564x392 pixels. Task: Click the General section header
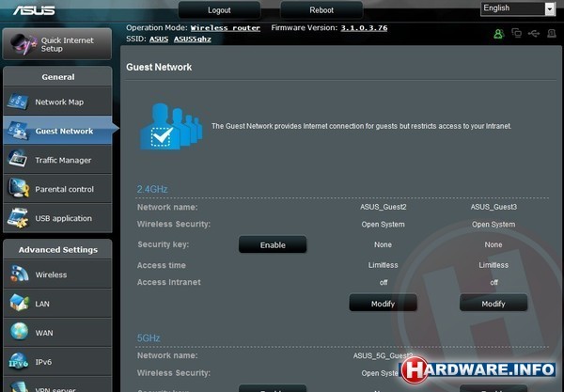(x=58, y=76)
